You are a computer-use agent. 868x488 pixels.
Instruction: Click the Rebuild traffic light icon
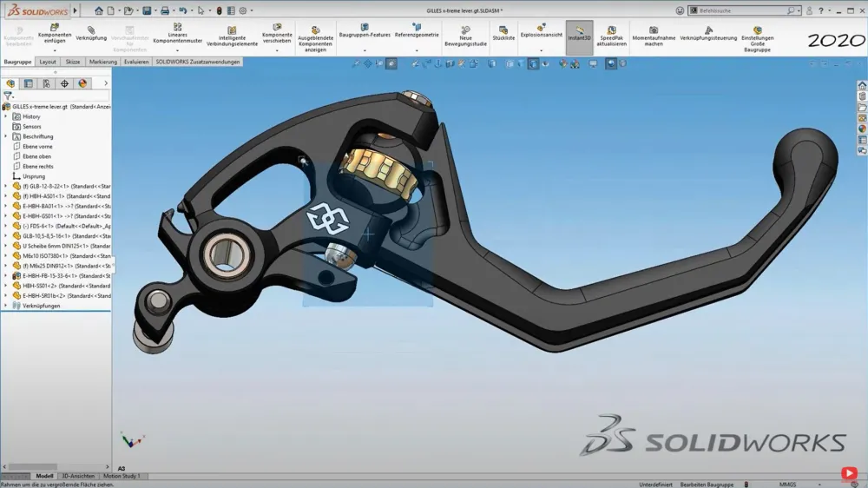pos(220,10)
